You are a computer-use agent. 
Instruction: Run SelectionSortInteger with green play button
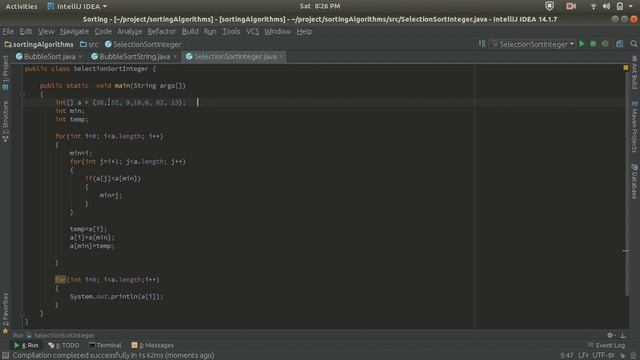tap(582, 44)
